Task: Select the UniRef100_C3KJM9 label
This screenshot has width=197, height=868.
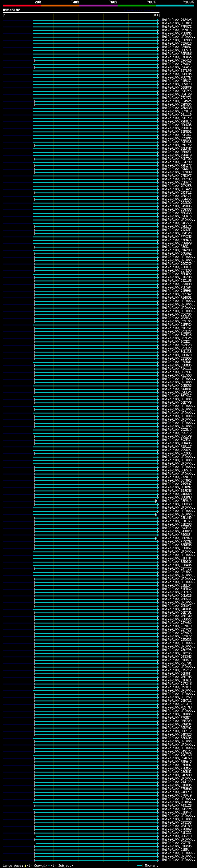Action: [177, 518]
